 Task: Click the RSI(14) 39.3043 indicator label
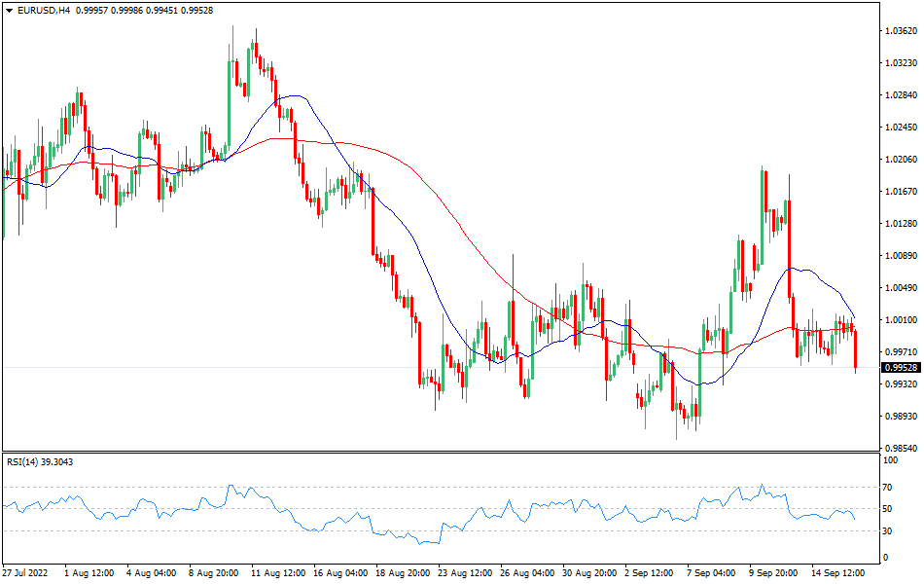(40, 461)
